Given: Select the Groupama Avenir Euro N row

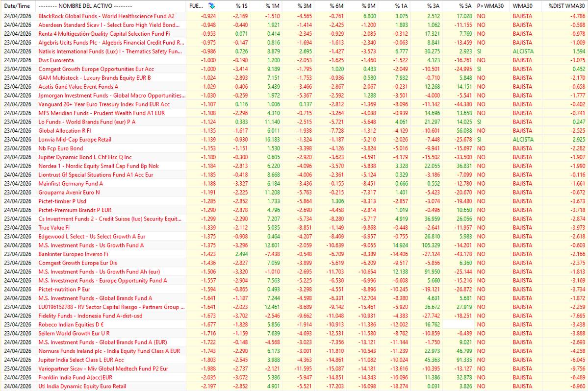Looking at the screenshot, I should 69,193.
